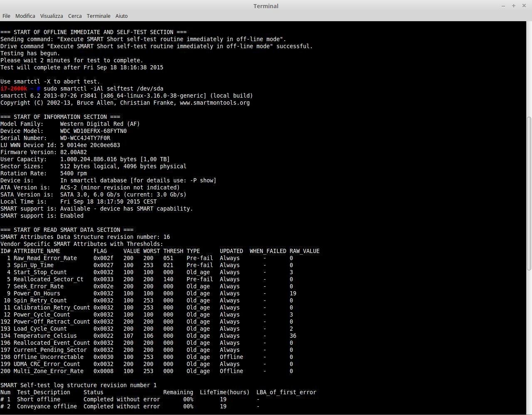
Task: Click the 'Reallocated_Event_Count' attribute name
Action: pyautogui.click(x=52, y=343)
